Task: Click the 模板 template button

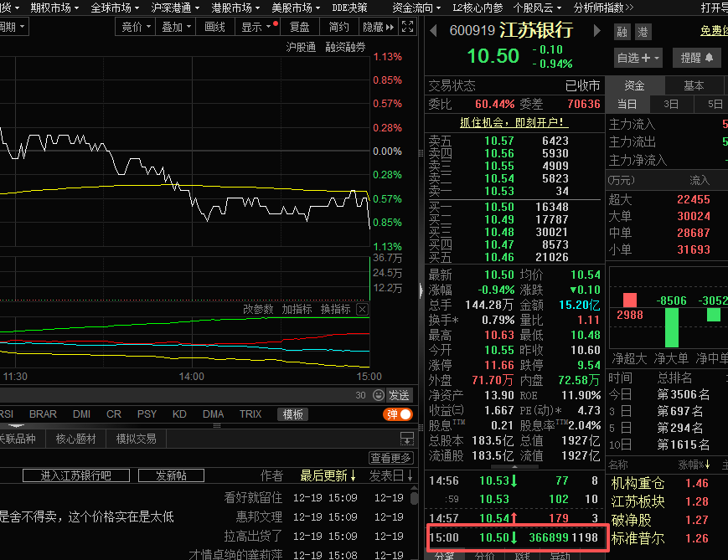Action: (293, 414)
